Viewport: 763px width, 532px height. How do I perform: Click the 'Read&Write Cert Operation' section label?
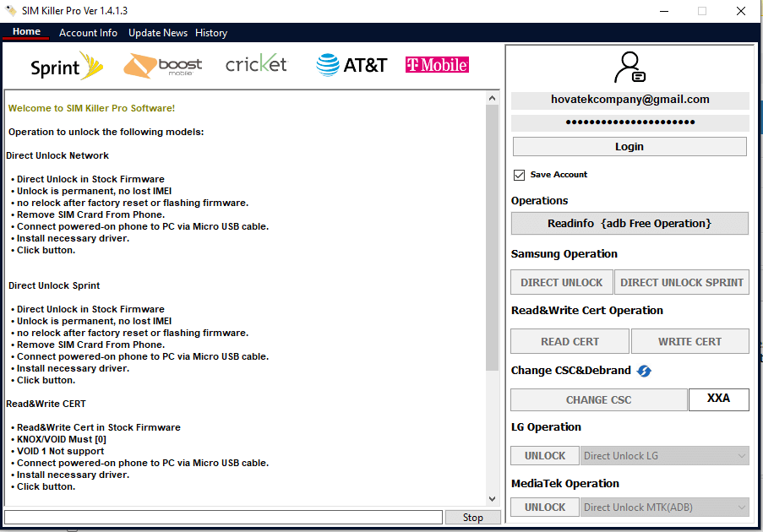click(587, 310)
